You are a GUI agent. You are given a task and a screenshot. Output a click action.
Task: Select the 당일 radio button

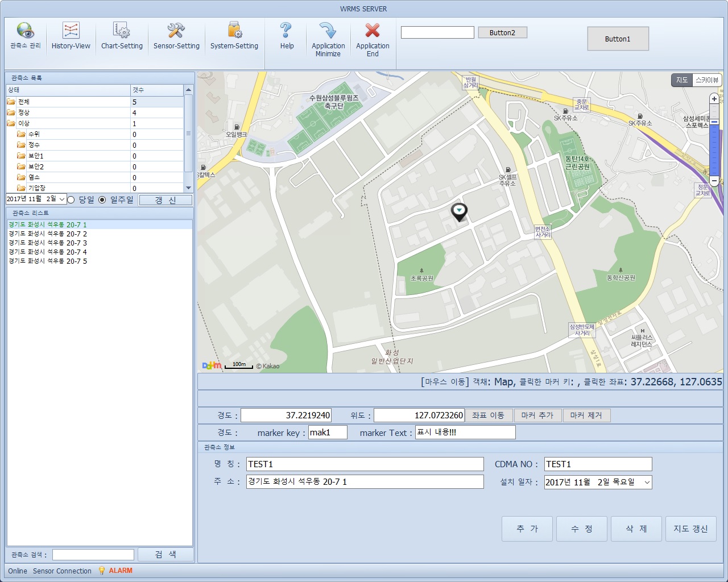71,199
